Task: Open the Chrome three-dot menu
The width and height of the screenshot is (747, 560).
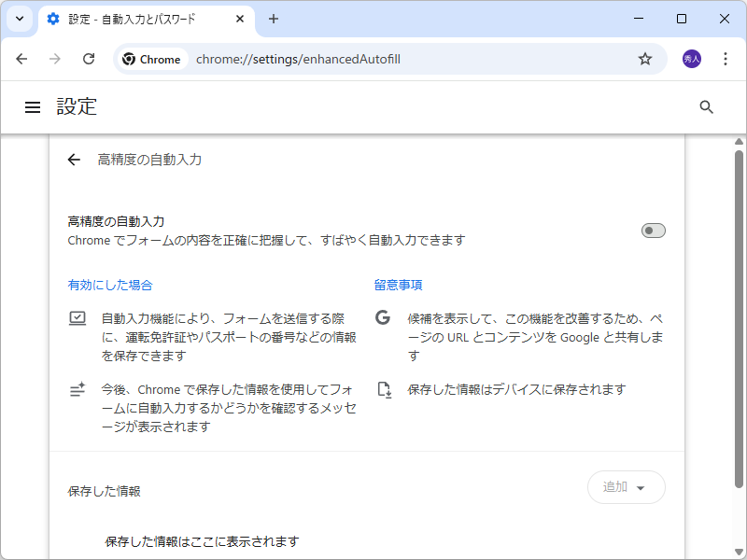Action: point(726,58)
